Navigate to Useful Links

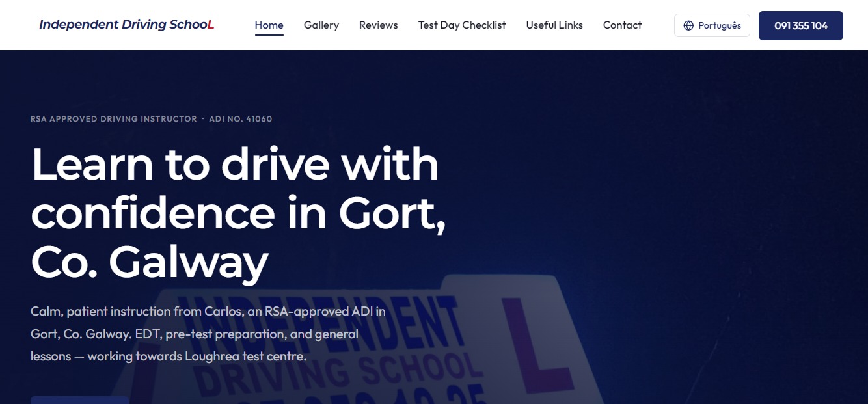[x=554, y=25]
